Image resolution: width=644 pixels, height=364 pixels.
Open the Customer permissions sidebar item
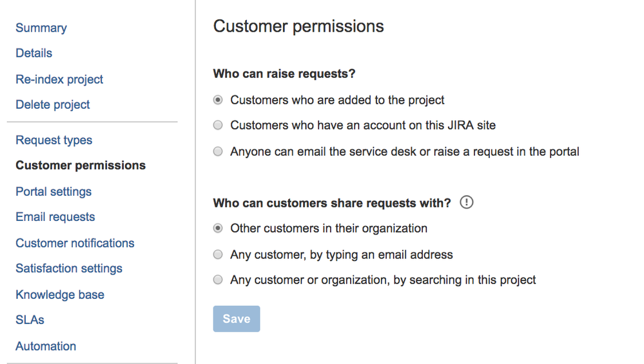pos(81,166)
